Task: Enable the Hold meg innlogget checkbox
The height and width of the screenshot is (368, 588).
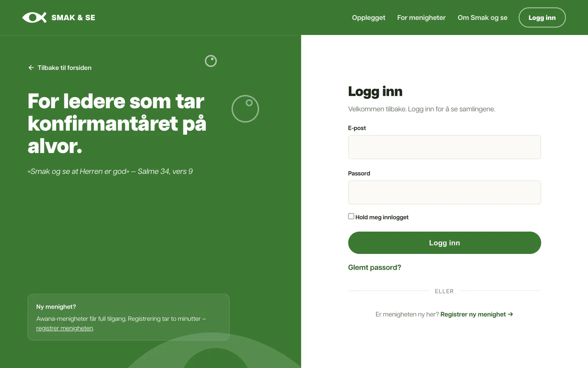Action: [351, 216]
